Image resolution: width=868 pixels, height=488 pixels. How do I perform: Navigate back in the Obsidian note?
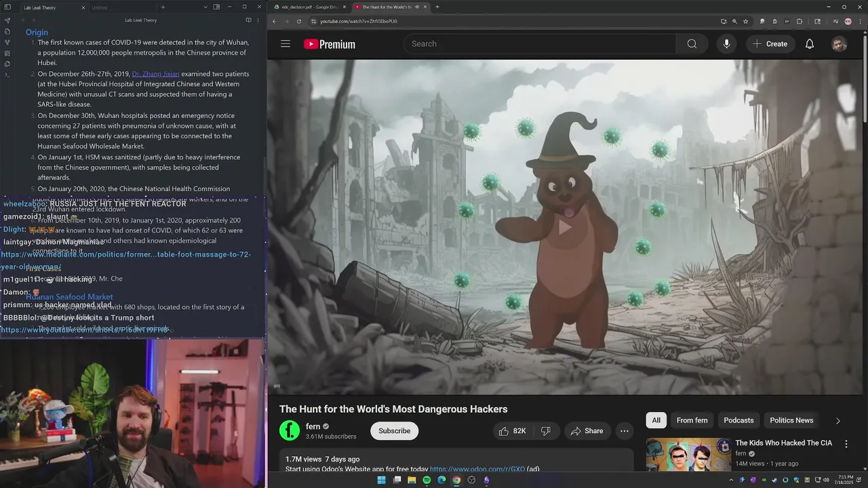tap(23, 20)
